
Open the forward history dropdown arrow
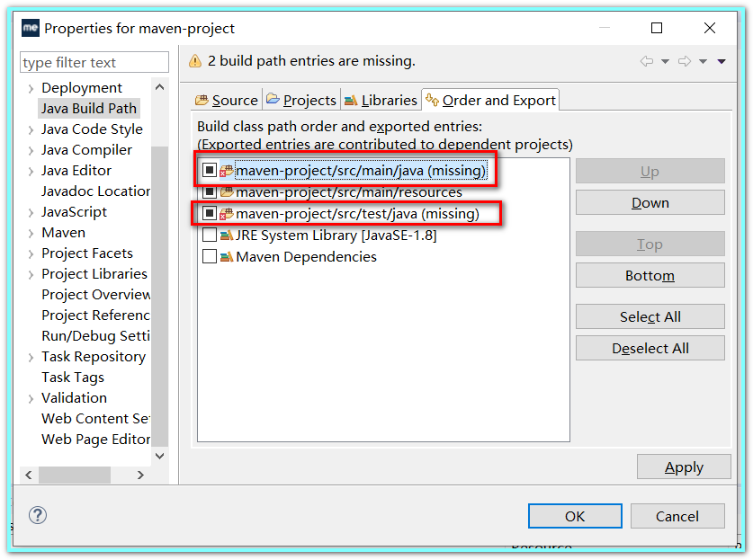pyautogui.click(x=703, y=61)
